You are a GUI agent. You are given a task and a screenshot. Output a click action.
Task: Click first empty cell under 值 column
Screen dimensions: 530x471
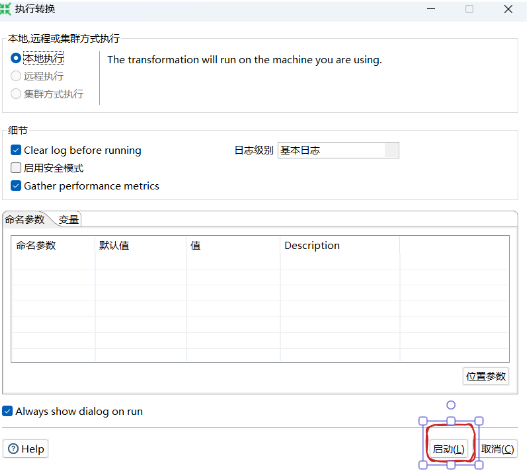click(233, 262)
